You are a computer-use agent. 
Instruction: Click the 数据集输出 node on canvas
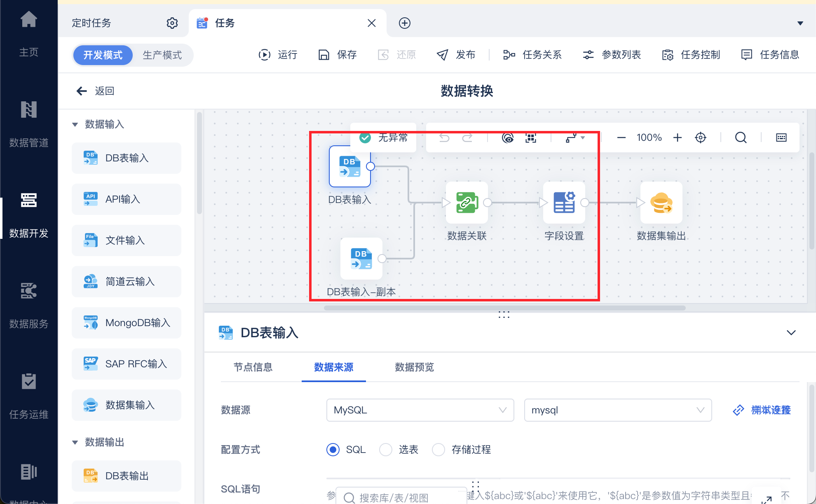(661, 203)
